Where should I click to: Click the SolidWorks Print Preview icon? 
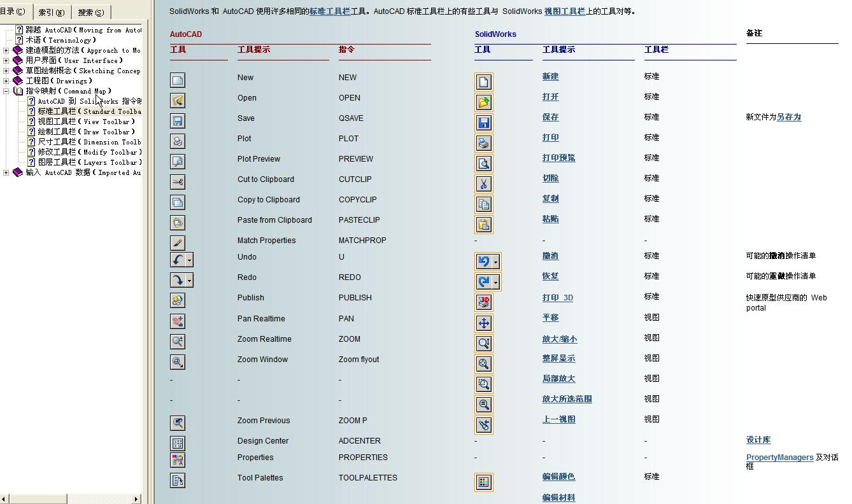tap(484, 163)
